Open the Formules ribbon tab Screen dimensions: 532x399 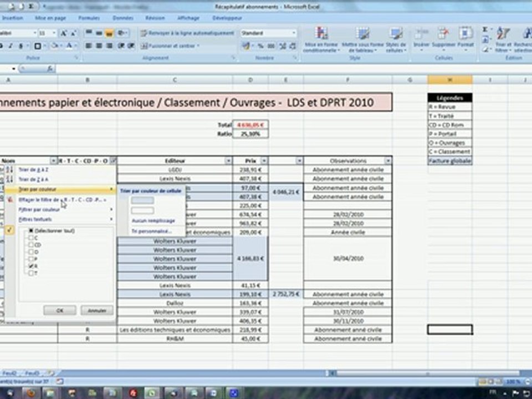tap(89, 18)
